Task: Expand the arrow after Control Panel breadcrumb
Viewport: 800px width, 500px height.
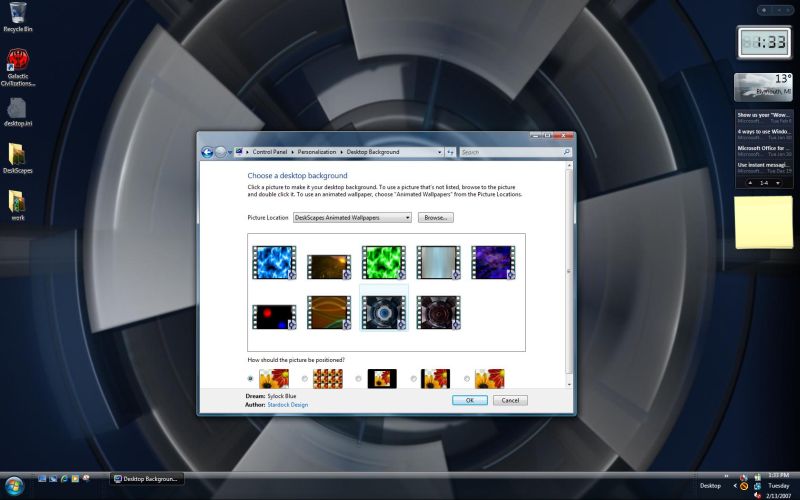Action: tap(292, 152)
